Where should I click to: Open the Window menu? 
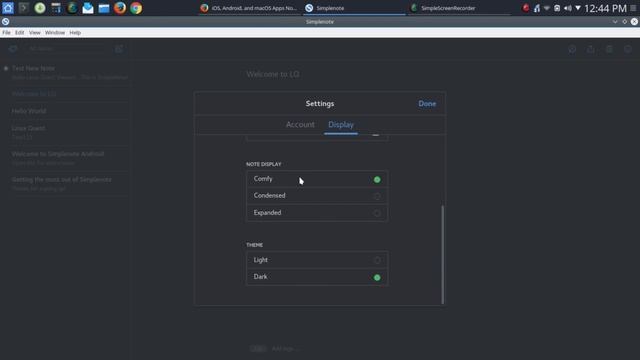(55, 33)
